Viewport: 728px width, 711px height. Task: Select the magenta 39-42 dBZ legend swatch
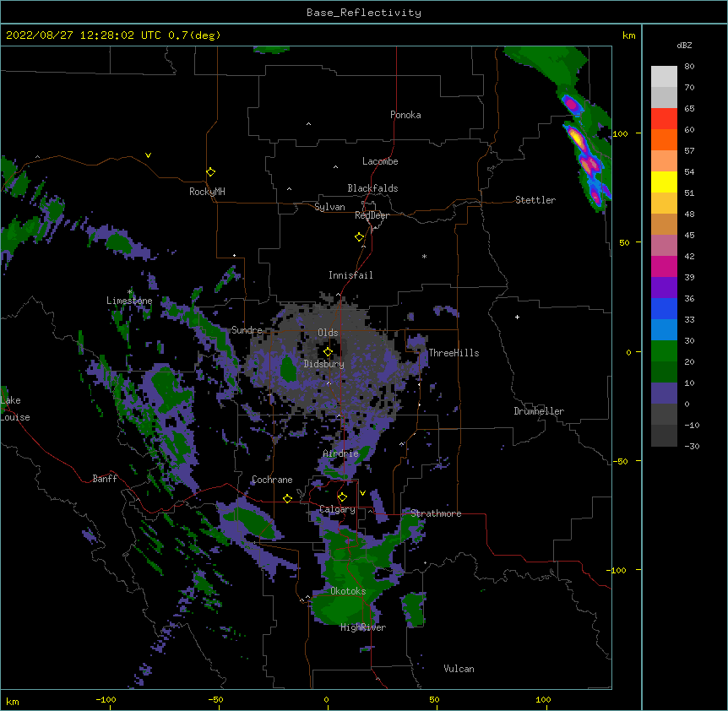click(x=664, y=266)
